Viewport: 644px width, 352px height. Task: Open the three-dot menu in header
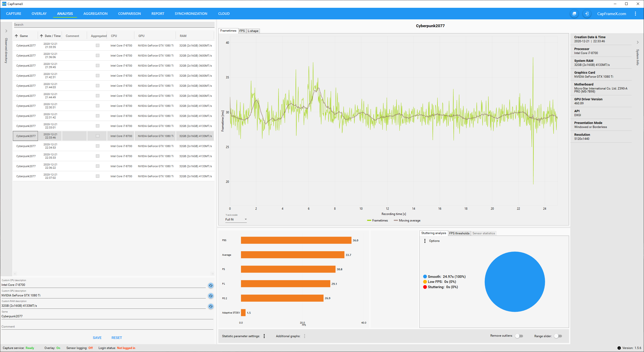click(635, 14)
